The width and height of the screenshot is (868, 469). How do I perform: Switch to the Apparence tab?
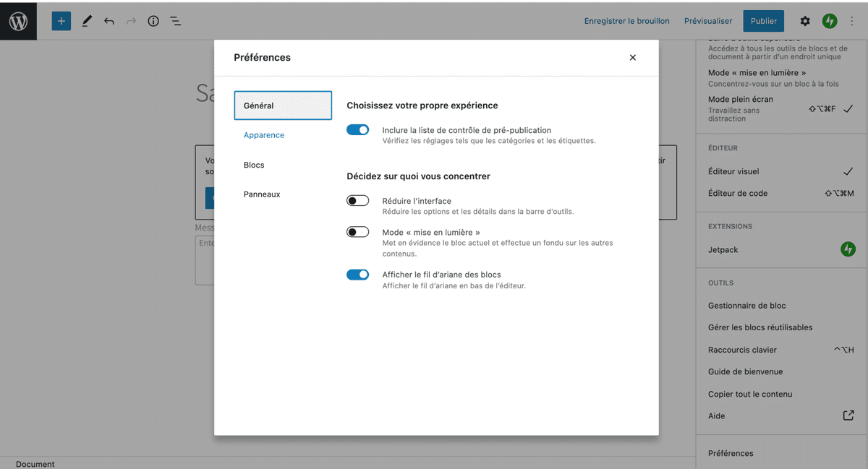[x=264, y=135]
